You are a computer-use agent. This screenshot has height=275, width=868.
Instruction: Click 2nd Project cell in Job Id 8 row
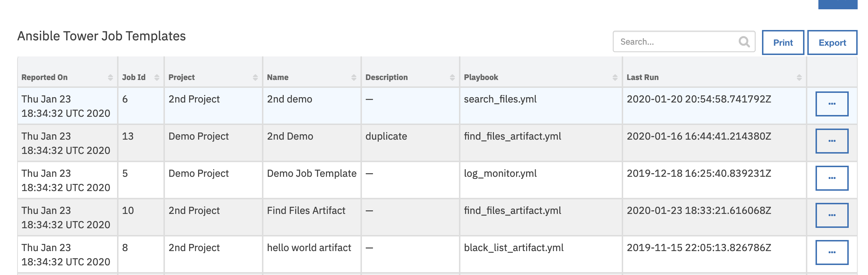(x=213, y=255)
